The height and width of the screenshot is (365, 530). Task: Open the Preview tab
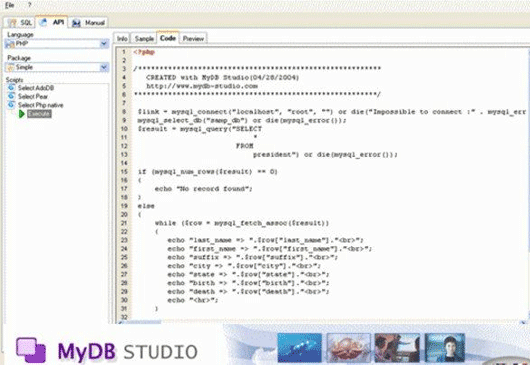click(193, 39)
